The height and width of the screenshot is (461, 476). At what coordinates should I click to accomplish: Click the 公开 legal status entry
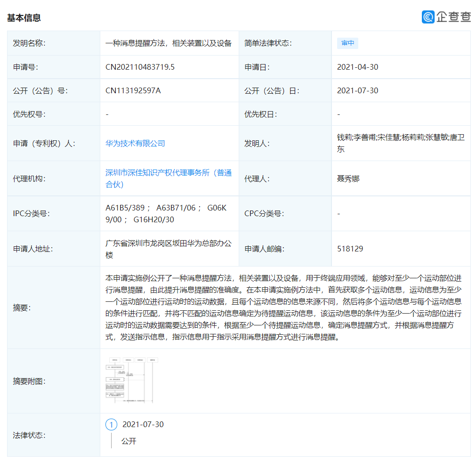[129, 441]
